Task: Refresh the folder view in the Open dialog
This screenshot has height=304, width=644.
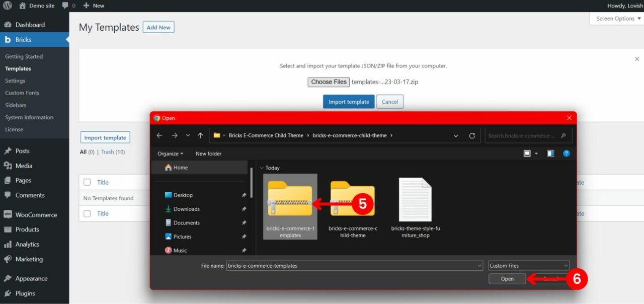Action: 472,135
